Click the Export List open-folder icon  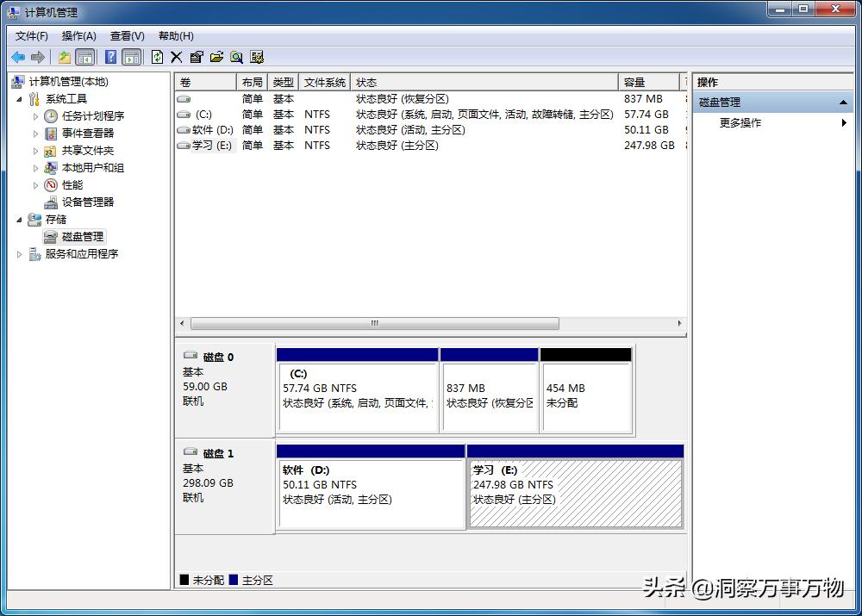[x=218, y=57]
